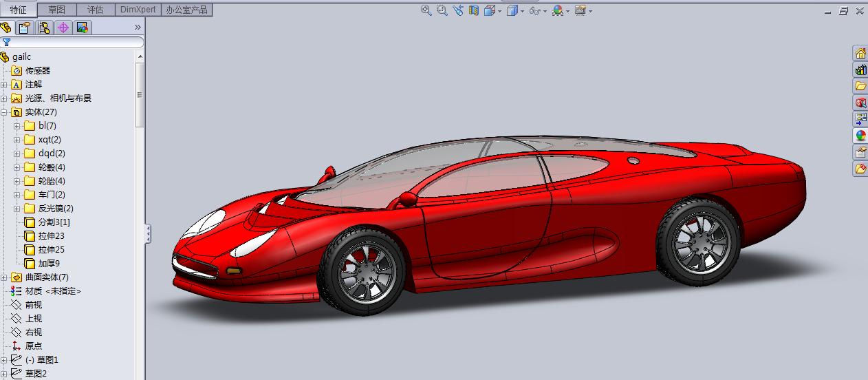
Task: Expand the (-) 草图1 sketch node
Action: 4,360
